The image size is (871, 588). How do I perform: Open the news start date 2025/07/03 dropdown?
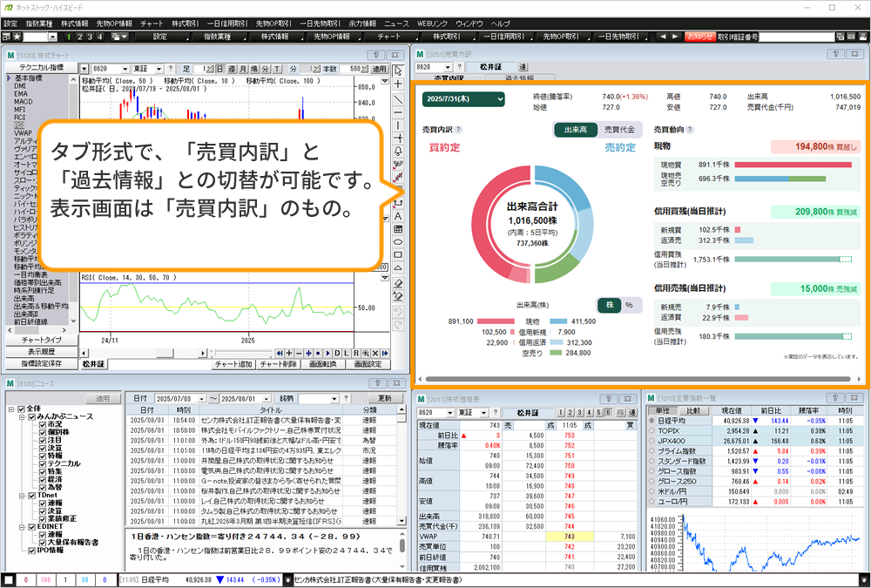[x=201, y=398]
